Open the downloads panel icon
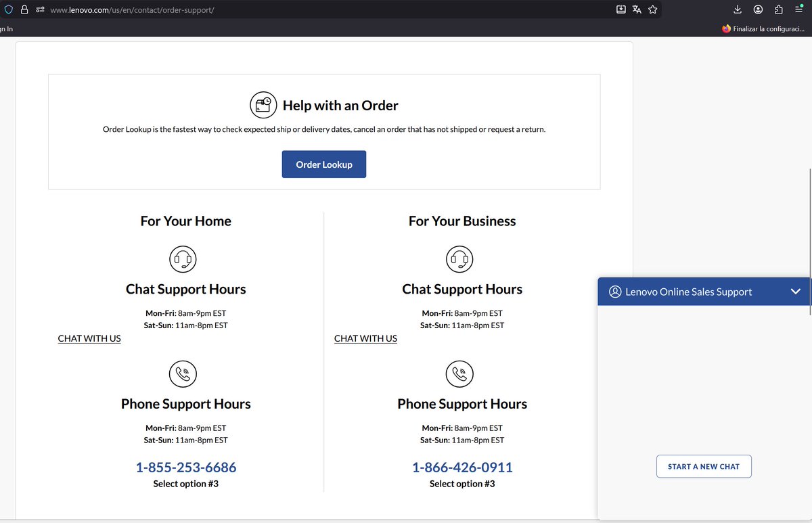812x523 pixels. coord(738,9)
